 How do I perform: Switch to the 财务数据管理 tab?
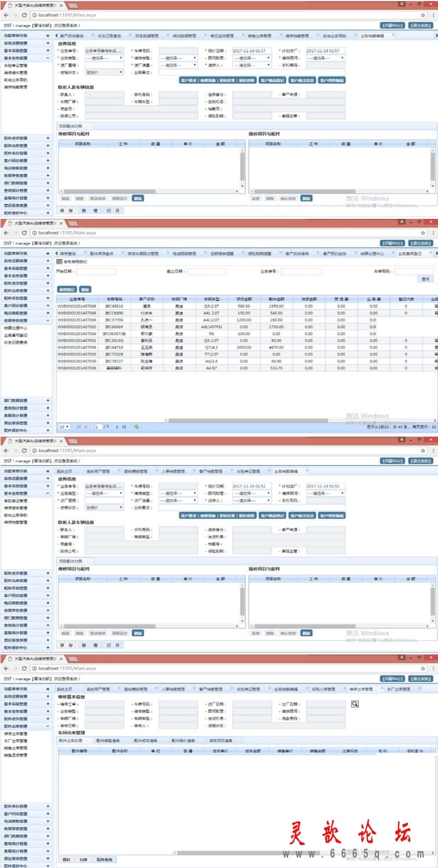[147, 36]
